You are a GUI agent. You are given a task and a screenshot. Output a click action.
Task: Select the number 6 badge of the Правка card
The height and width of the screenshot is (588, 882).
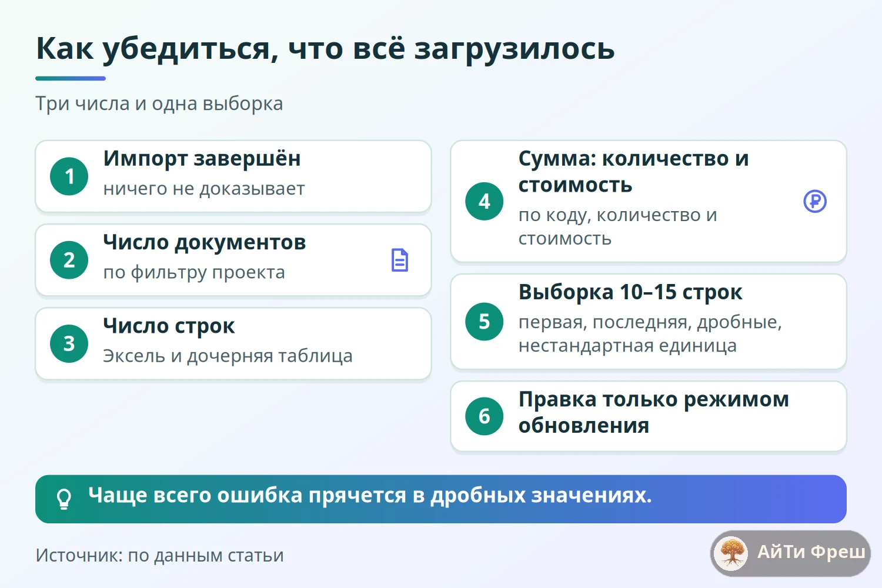(x=485, y=416)
